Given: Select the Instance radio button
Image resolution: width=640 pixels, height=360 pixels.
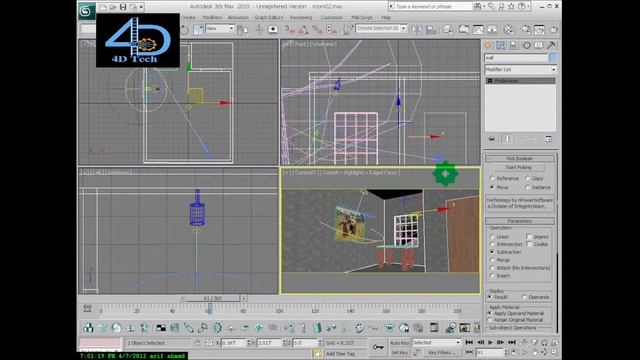Looking at the screenshot, I should click(528, 187).
